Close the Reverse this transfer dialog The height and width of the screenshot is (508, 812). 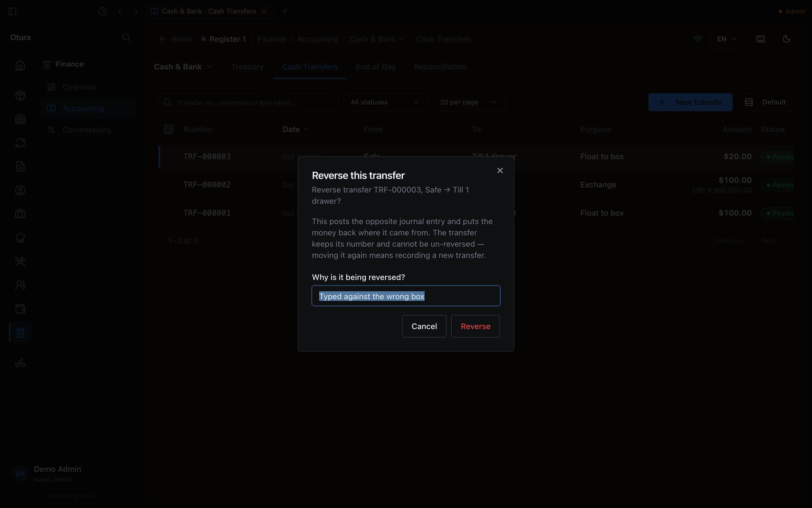(x=500, y=171)
